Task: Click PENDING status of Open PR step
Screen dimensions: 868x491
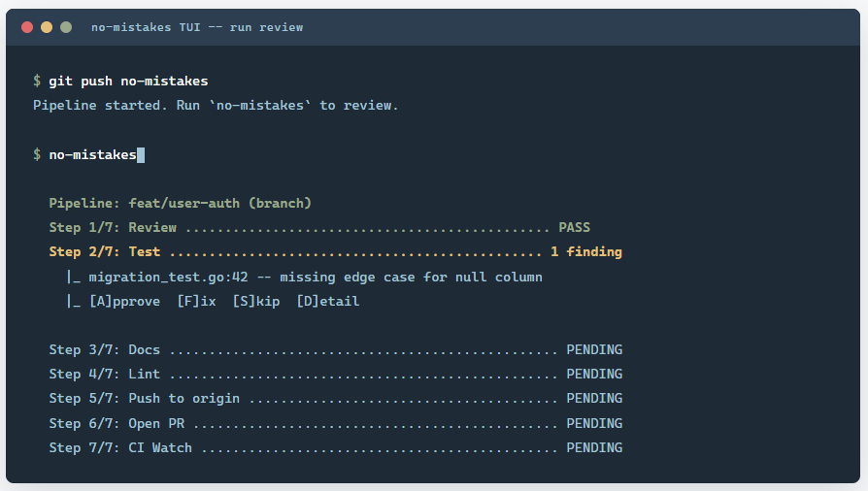Action: pyautogui.click(x=594, y=423)
